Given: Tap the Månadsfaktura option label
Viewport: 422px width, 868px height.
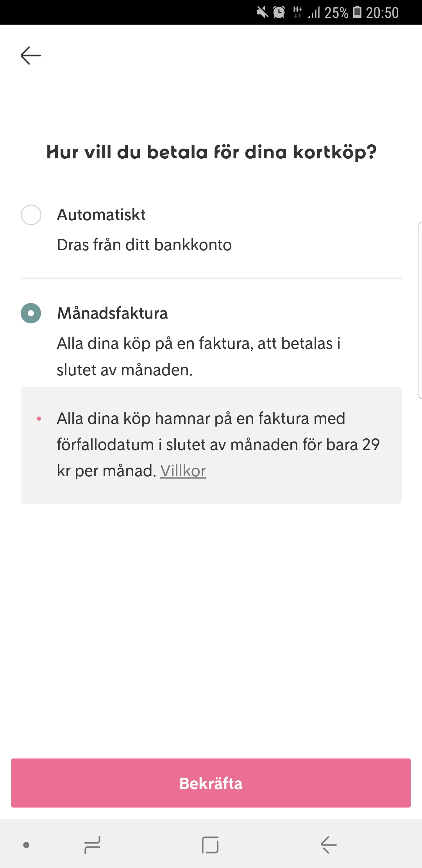Looking at the screenshot, I should pyautogui.click(x=113, y=313).
